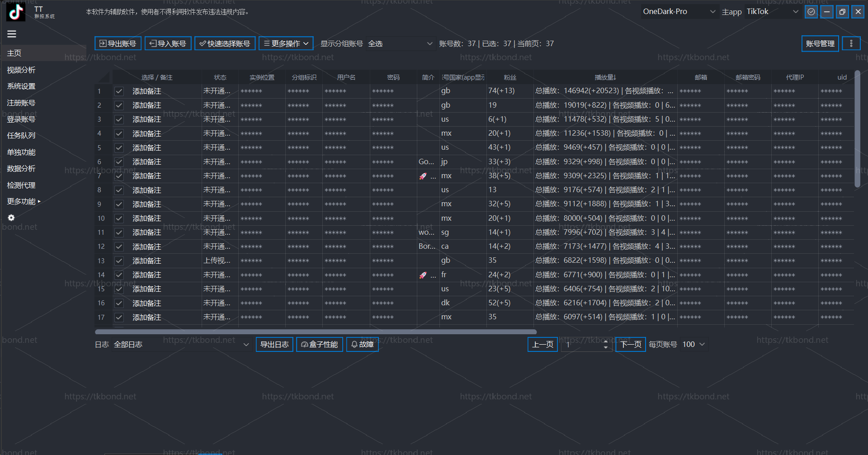Open the OneDark-Pro theme dropdown
Image resolution: width=868 pixels, height=455 pixels.
coord(679,12)
